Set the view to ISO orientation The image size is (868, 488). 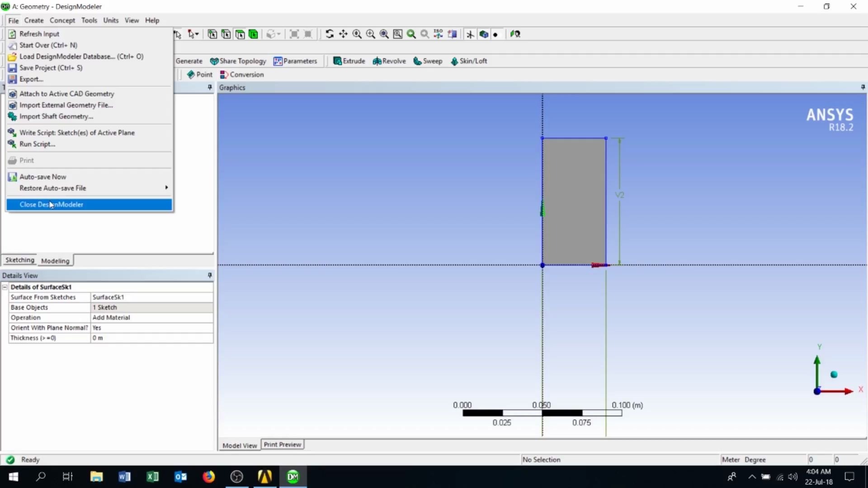pyautogui.click(x=438, y=34)
